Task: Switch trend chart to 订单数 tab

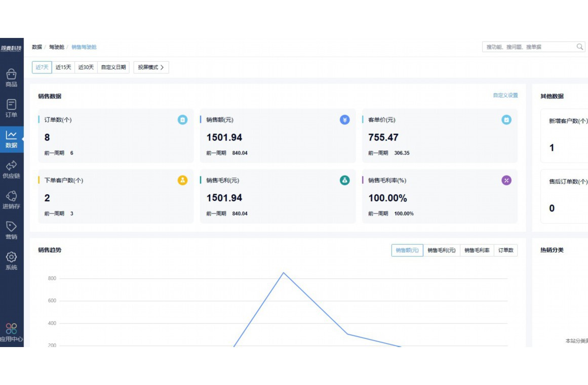Action: (505, 250)
